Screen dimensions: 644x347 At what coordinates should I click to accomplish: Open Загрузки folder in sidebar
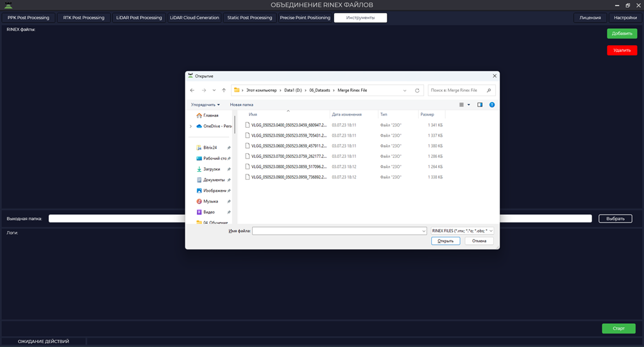tap(208, 169)
